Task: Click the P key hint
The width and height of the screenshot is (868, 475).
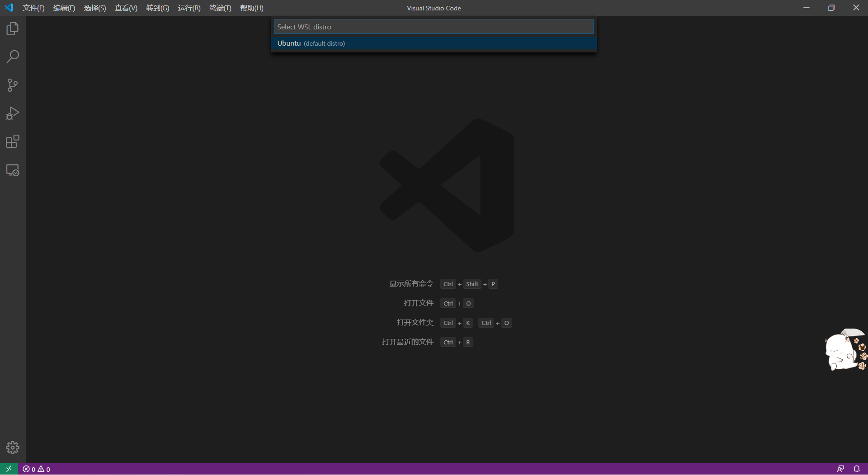Action: click(x=493, y=284)
